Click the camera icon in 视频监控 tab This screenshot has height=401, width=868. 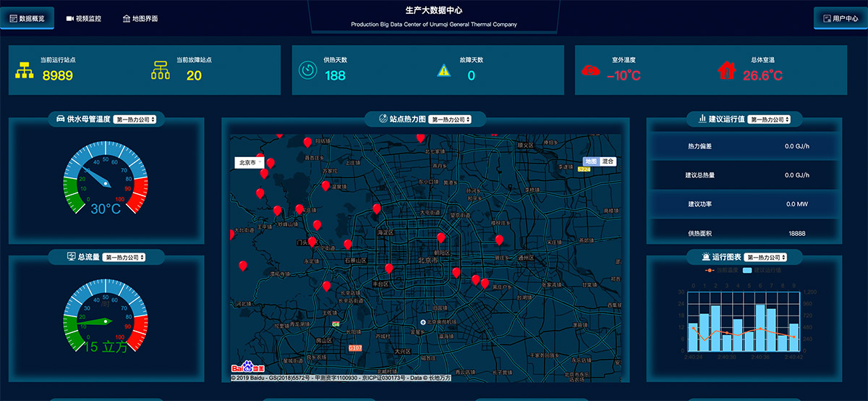pos(70,18)
